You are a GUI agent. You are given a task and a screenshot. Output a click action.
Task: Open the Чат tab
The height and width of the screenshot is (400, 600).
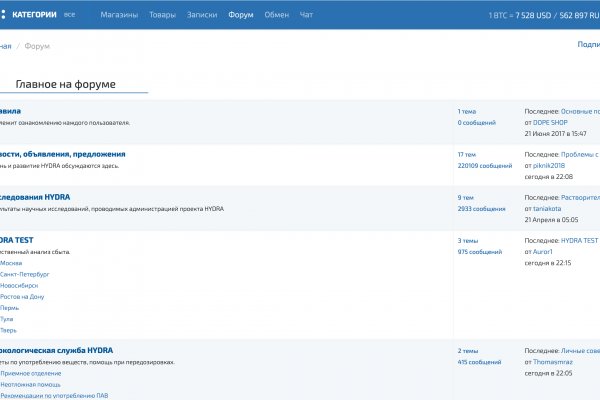(x=306, y=15)
